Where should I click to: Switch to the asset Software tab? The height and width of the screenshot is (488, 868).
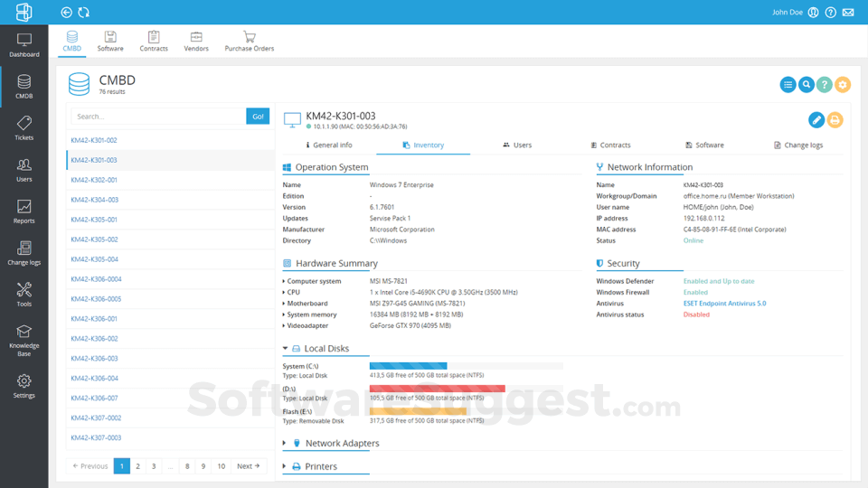pyautogui.click(x=704, y=145)
